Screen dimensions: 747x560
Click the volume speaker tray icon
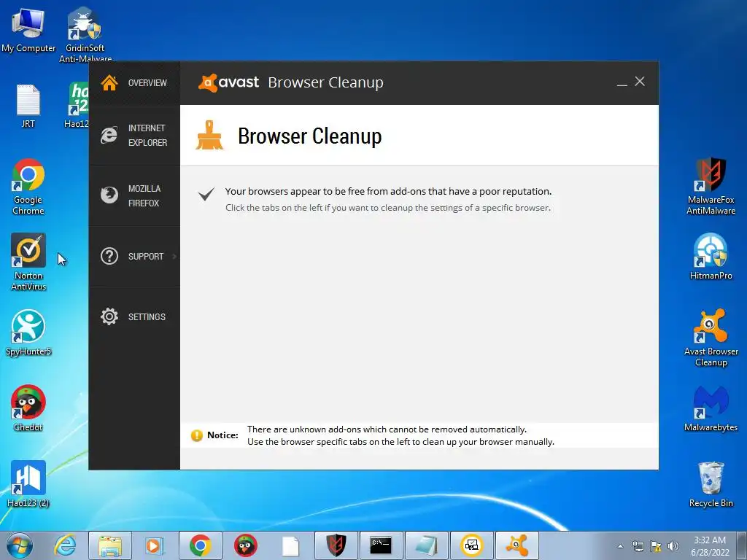pyautogui.click(x=673, y=546)
